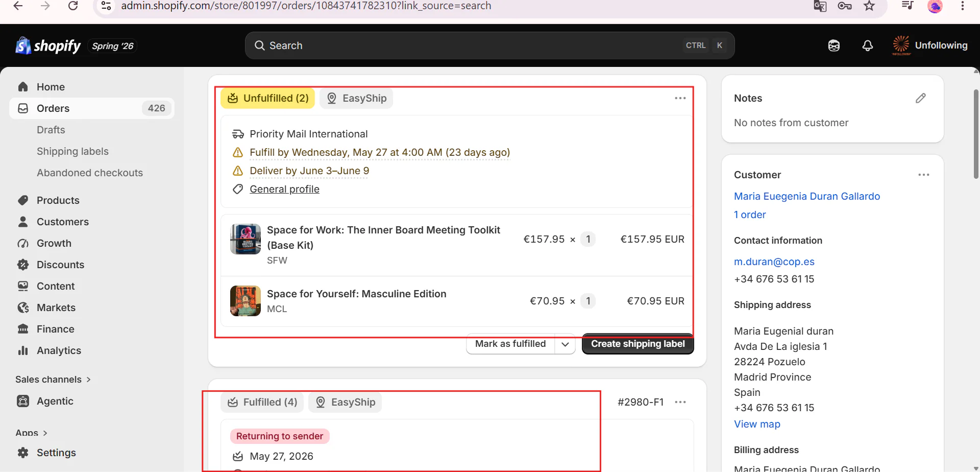Click the Create shipping label button
This screenshot has width=980, height=472.
[x=638, y=344]
